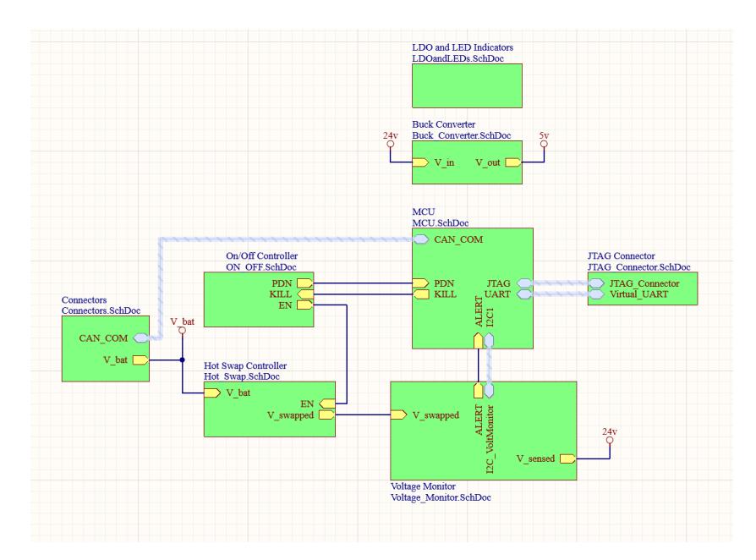The width and height of the screenshot is (756, 560).
Task: Click the 'ON_OFF.SchDoc' filename label
Action: click(x=260, y=266)
